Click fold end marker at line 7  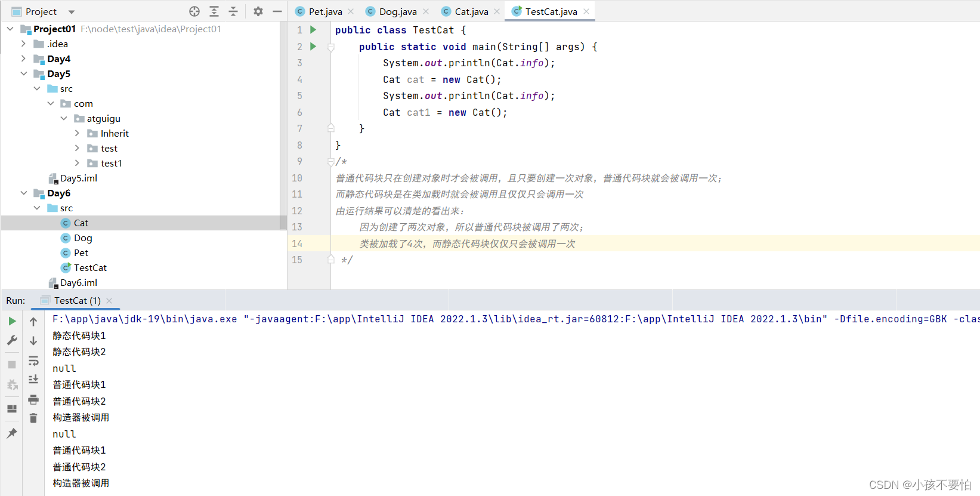(x=331, y=128)
